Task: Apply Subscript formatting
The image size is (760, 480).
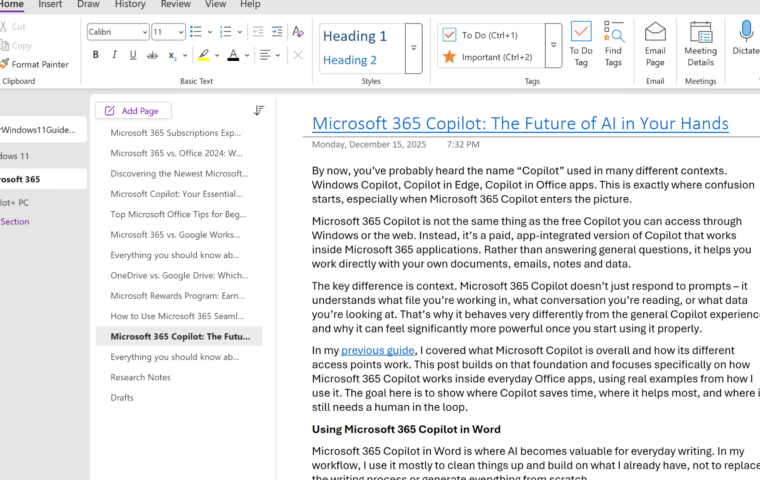Action: [172, 55]
